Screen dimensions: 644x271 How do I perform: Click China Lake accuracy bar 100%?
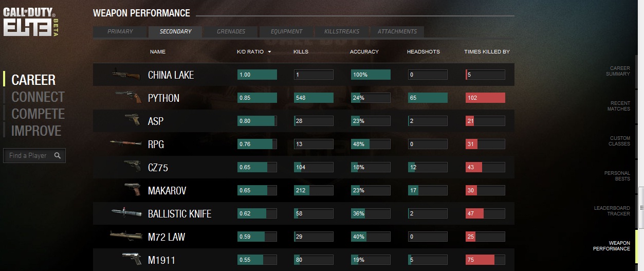(x=371, y=75)
